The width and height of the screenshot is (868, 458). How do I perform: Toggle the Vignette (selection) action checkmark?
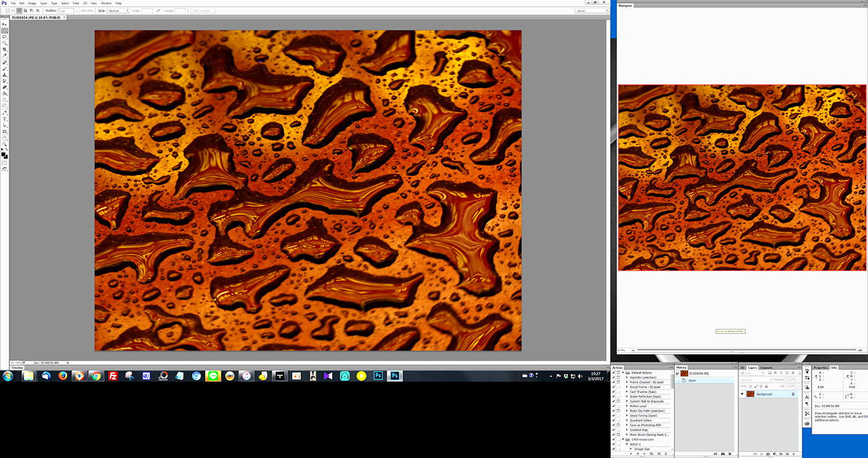pyautogui.click(x=614, y=377)
